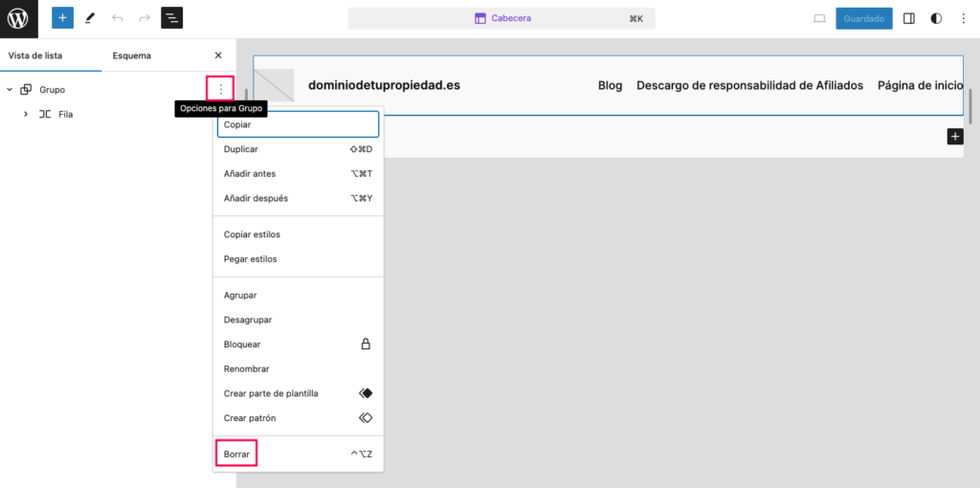The height and width of the screenshot is (488, 980).
Task: Select the Grupo block in list view
Action: pos(52,89)
